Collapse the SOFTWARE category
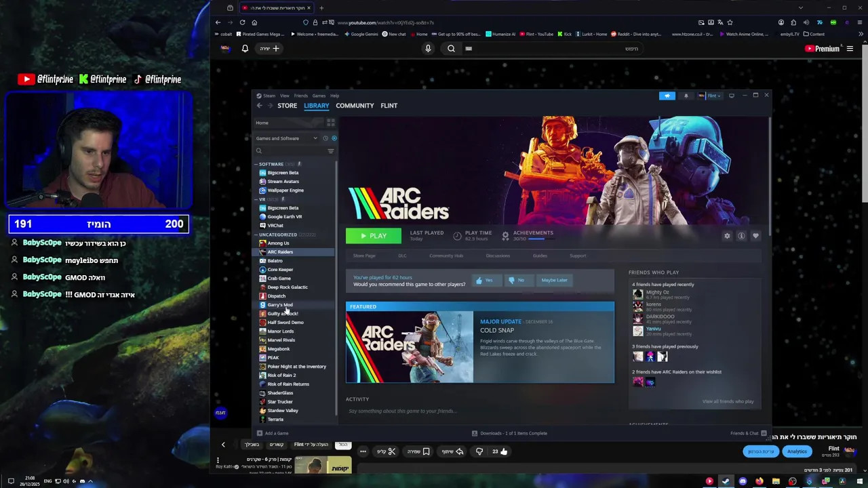The image size is (868, 488). (x=256, y=164)
